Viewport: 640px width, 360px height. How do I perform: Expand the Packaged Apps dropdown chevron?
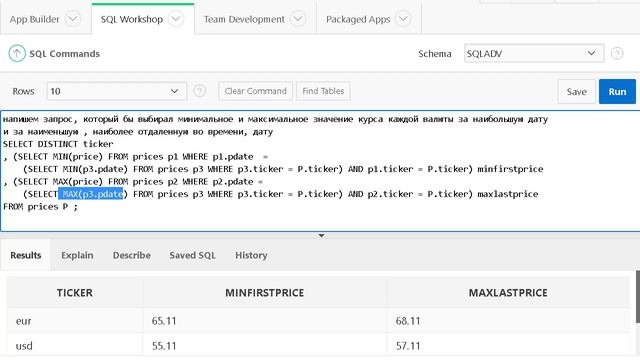(x=403, y=19)
